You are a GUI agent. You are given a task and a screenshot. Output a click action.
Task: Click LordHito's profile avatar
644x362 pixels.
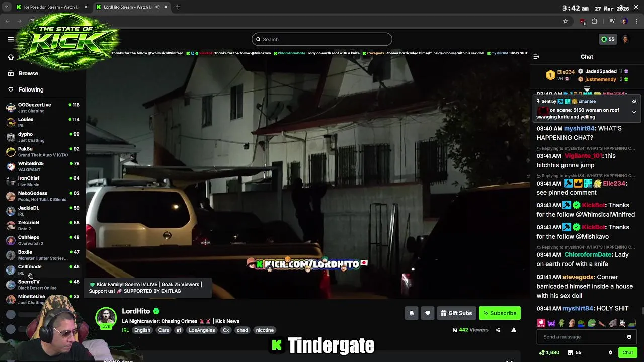click(x=106, y=318)
